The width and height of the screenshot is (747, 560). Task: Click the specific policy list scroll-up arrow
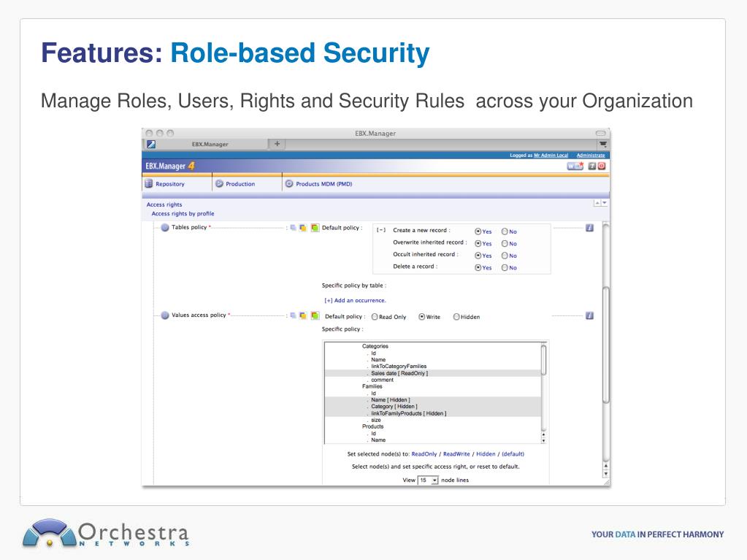[543, 434]
